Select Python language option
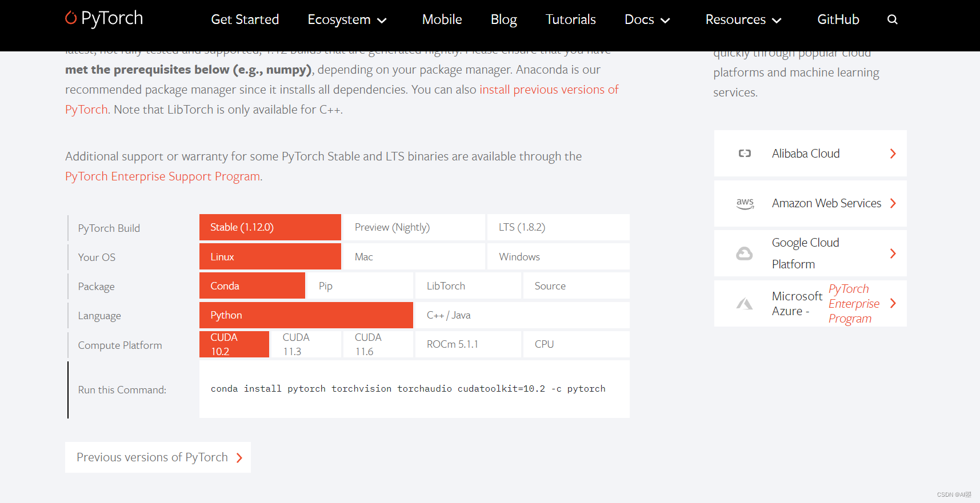The image size is (980, 503). [x=306, y=315]
